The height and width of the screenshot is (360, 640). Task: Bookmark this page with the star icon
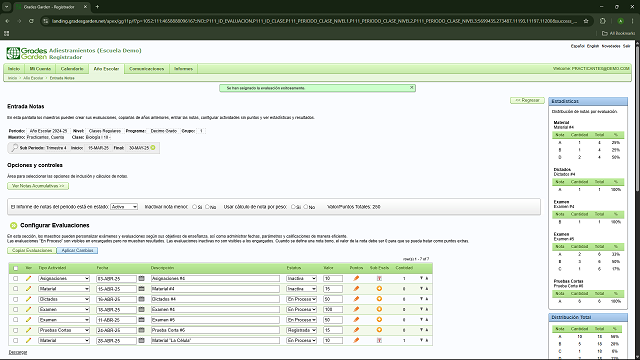(x=586, y=21)
